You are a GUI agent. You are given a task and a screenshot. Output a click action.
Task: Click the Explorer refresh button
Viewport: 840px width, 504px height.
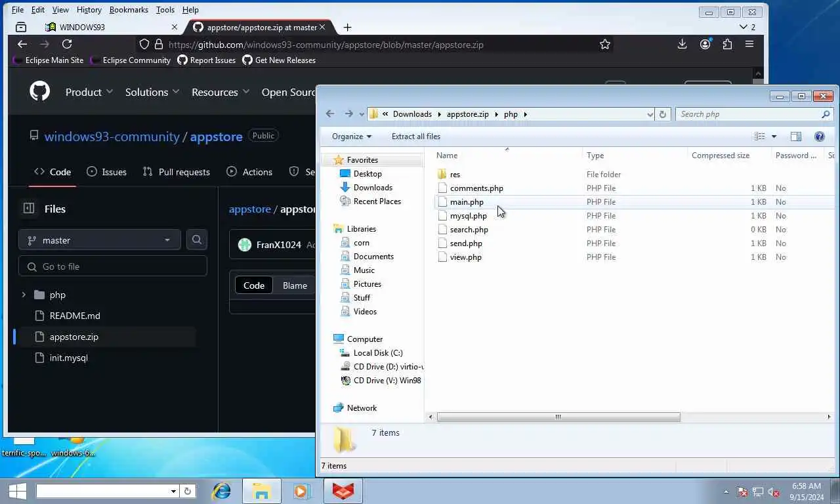point(663,114)
